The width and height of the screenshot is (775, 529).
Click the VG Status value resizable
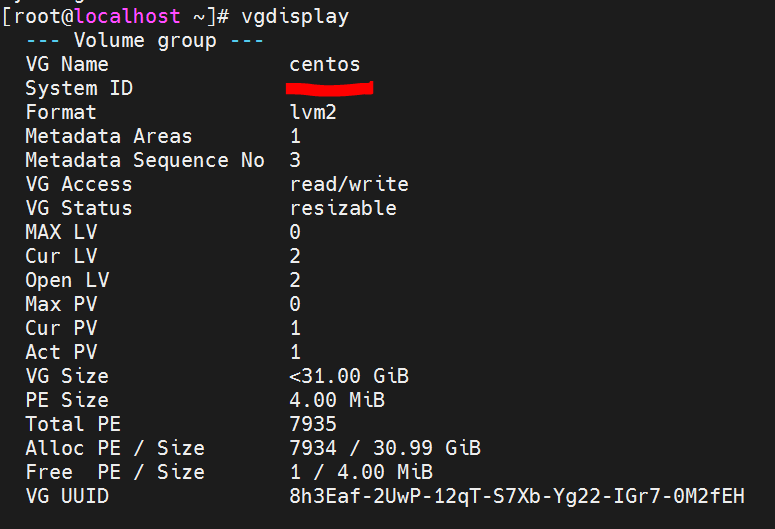pyautogui.click(x=343, y=209)
